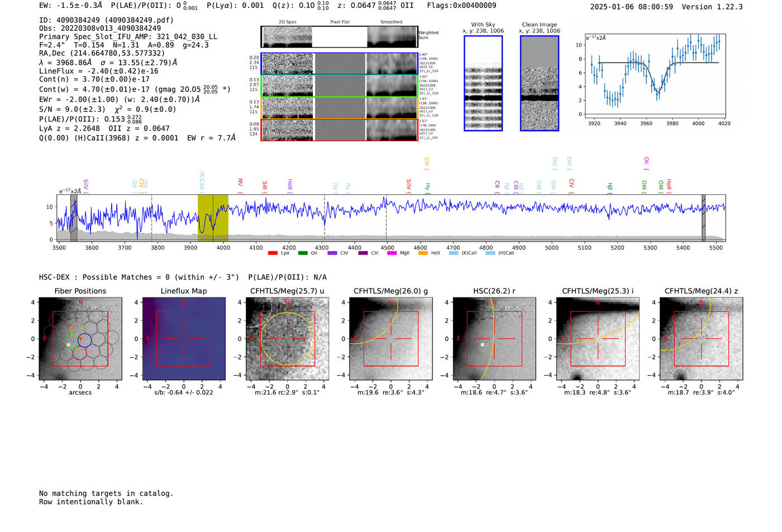The height and width of the screenshot is (532, 782).
Task: Click the Obs: 20220308v013_4090384249 line
Action: [x=100, y=28]
